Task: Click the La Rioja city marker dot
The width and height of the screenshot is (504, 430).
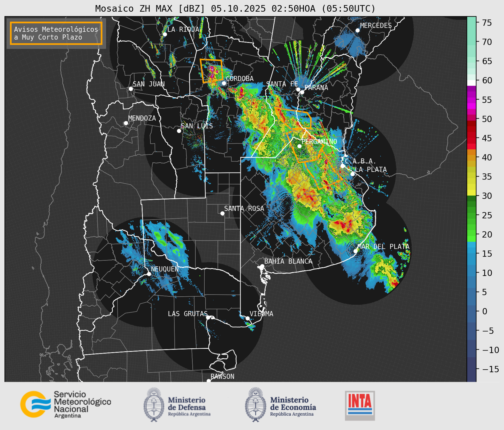Action: (165, 34)
